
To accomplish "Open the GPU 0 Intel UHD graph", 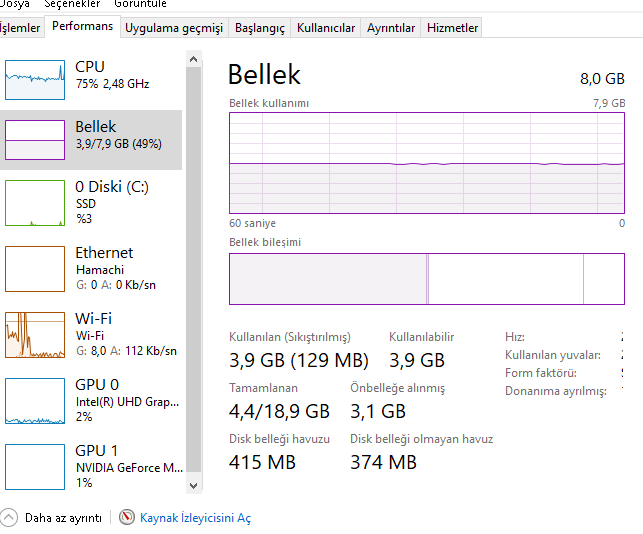I will coord(35,401).
